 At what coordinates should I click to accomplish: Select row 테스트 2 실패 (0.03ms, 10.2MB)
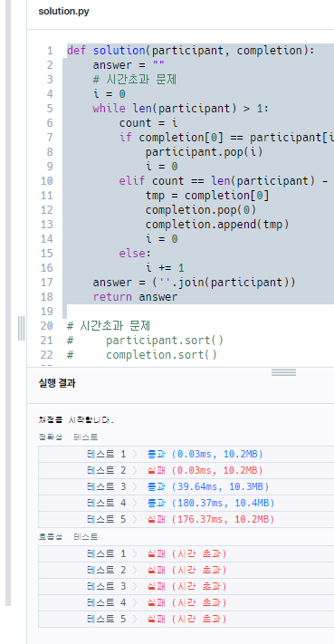(x=186, y=470)
